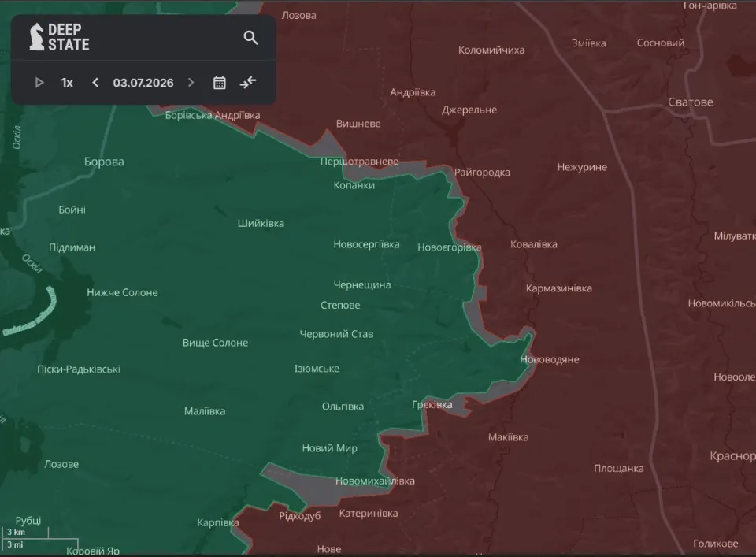This screenshot has width=756, height=557.
Task: Click the Борова town label
Action: tap(104, 162)
